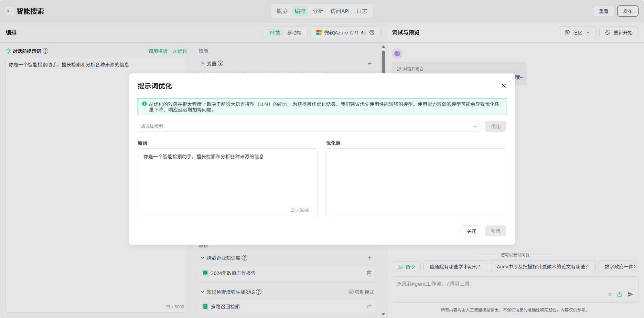The image size is (644, 318).
Task: Close the 提示词优化 dialog with X
Action: tap(504, 86)
